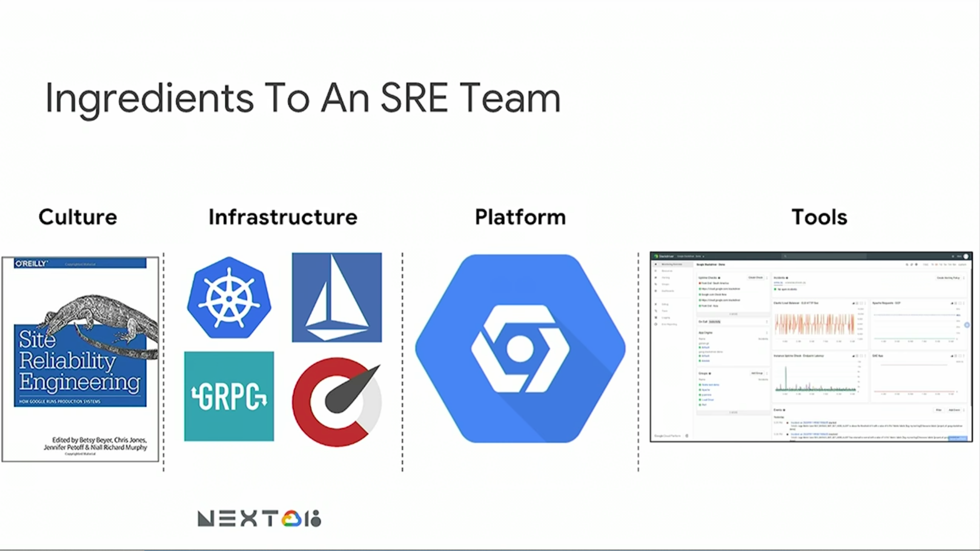980x551 pixels.
Task: Click the Platform heading
Action: [520, 217]
